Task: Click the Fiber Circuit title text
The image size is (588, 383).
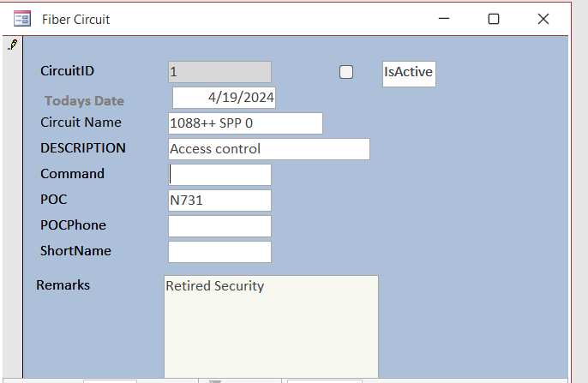Action: [x=75, y=19]
